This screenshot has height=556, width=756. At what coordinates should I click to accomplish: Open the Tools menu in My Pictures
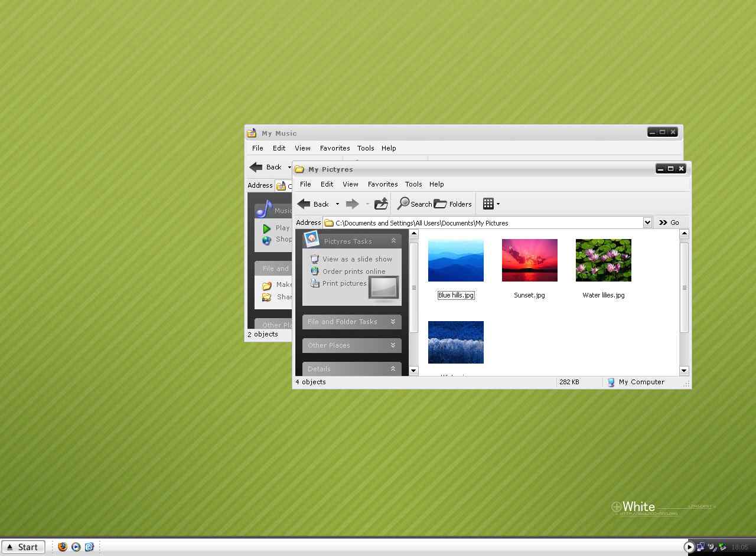click(413, 184)
